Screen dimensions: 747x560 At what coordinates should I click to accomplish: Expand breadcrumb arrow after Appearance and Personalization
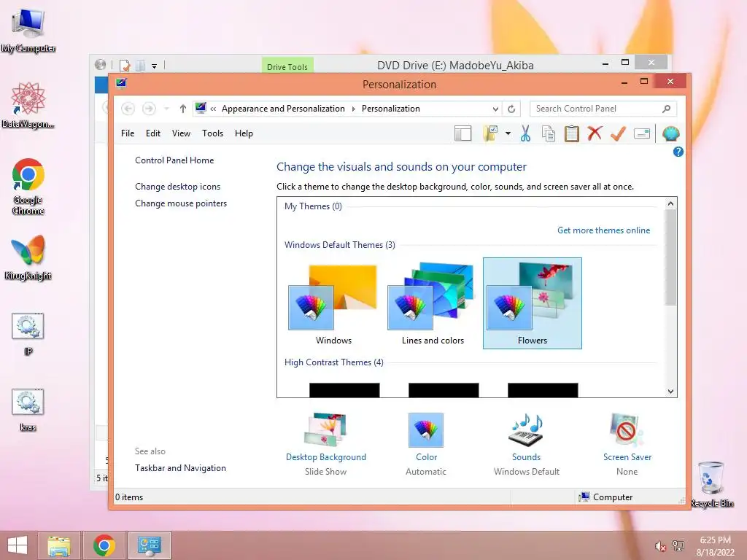(354, 109)
